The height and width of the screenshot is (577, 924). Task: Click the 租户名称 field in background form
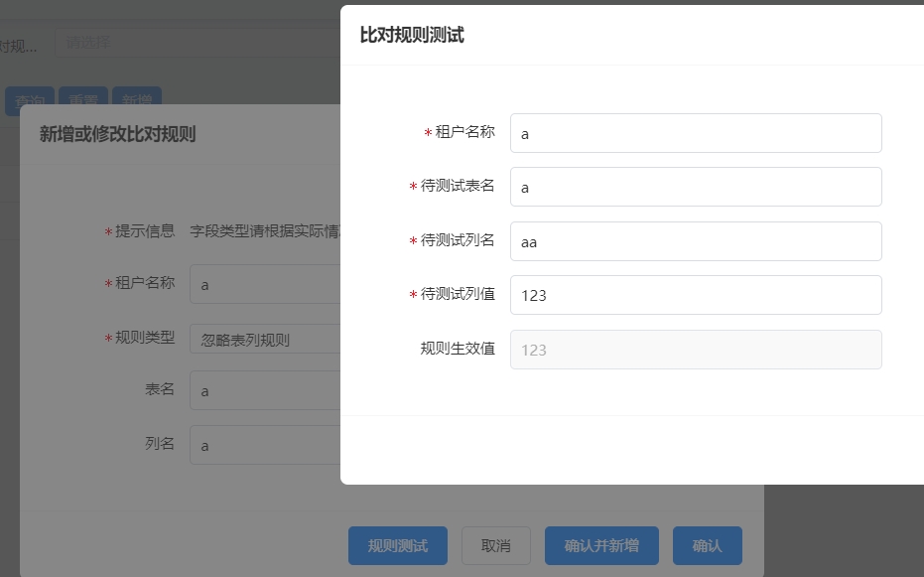pos(265,284)
